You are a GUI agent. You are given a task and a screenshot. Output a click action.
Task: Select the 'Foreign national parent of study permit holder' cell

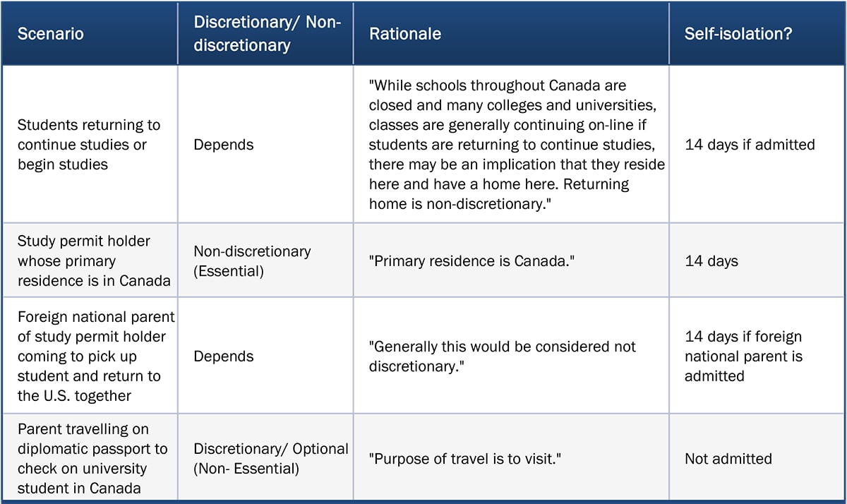(96, 356)
